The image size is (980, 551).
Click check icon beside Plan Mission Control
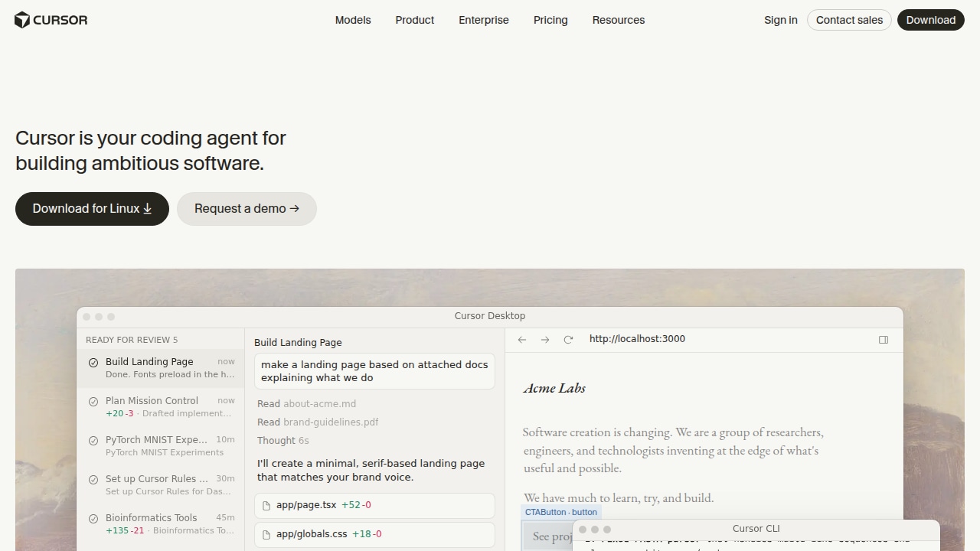tap(93, 402)
